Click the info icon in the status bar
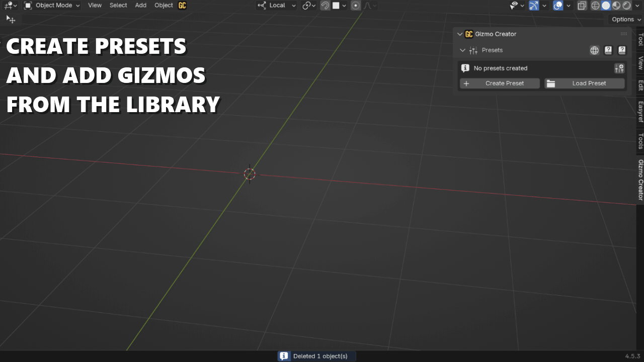 point(284,356)
